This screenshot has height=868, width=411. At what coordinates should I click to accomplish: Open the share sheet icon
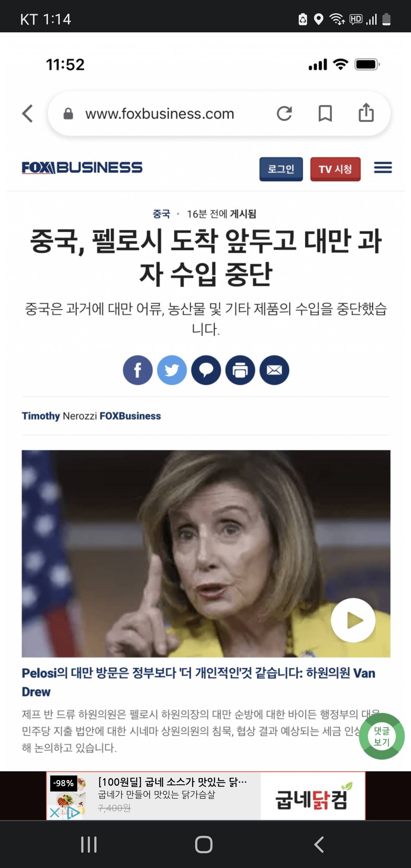pos(366,113)
